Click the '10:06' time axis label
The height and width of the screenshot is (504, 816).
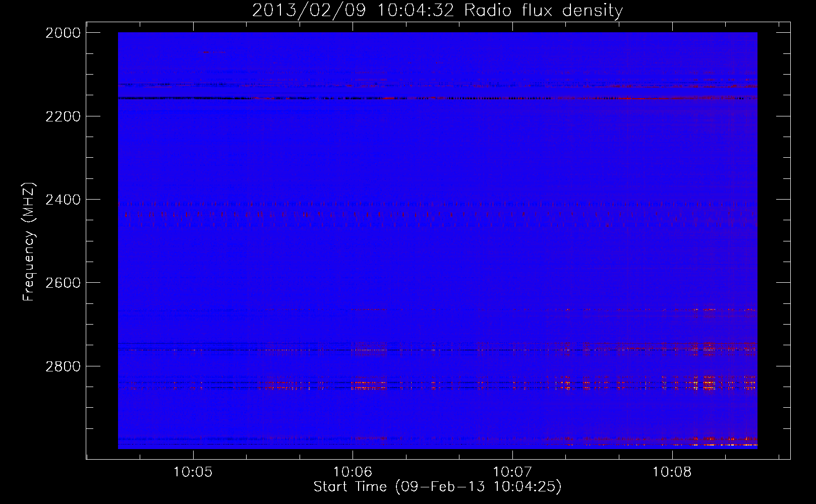pos(353,472)
